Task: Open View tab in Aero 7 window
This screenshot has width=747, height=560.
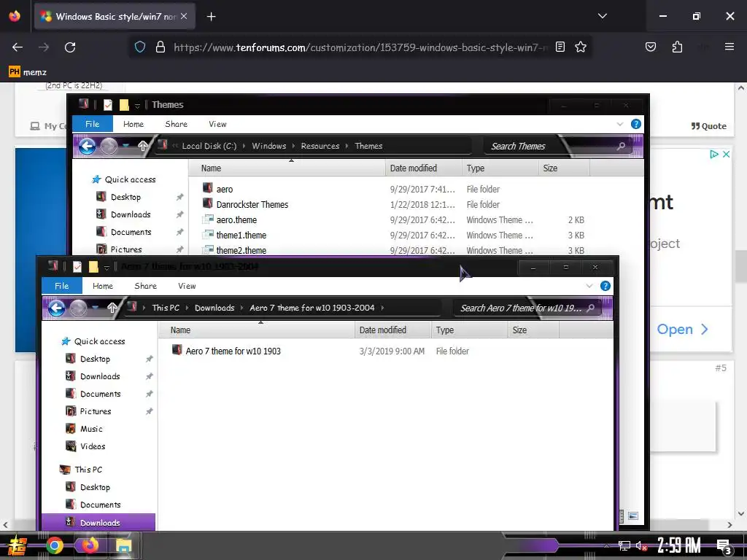Action: click(187, 286)
